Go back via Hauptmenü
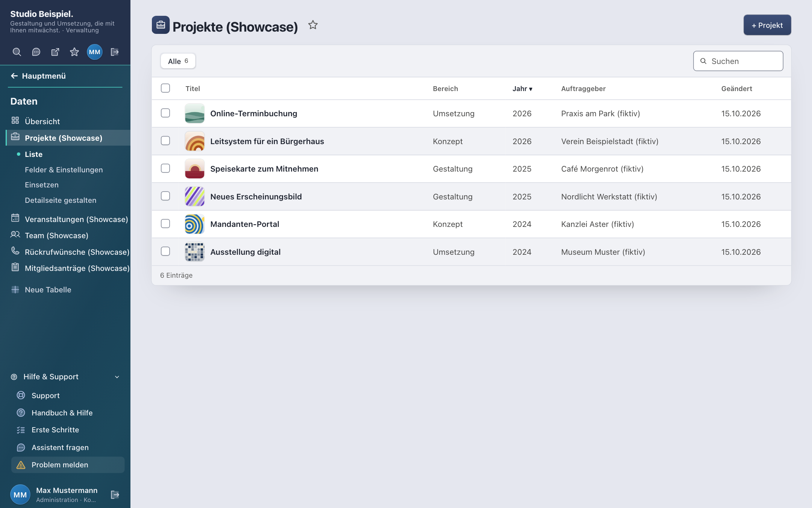812x508 pixels. pos(38,76)
